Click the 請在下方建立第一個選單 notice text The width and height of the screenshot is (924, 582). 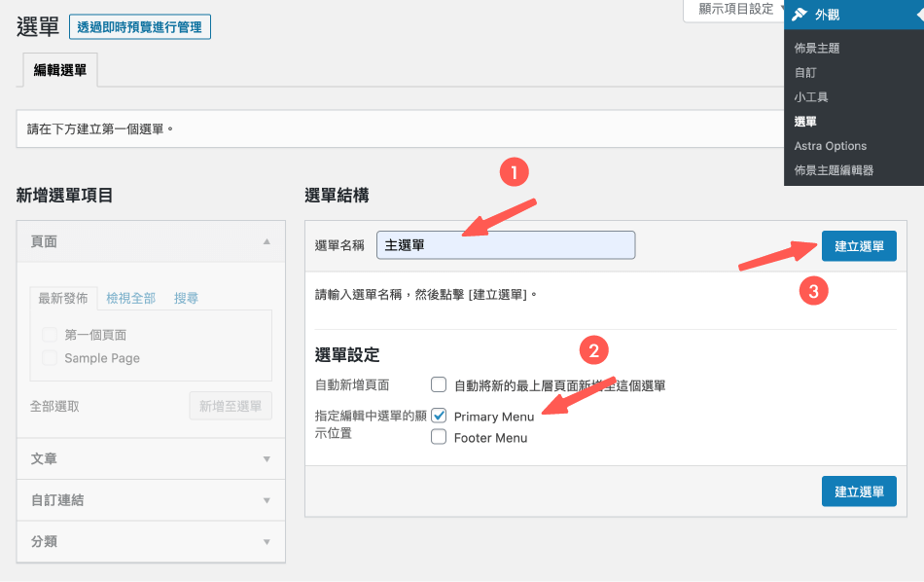100,129
